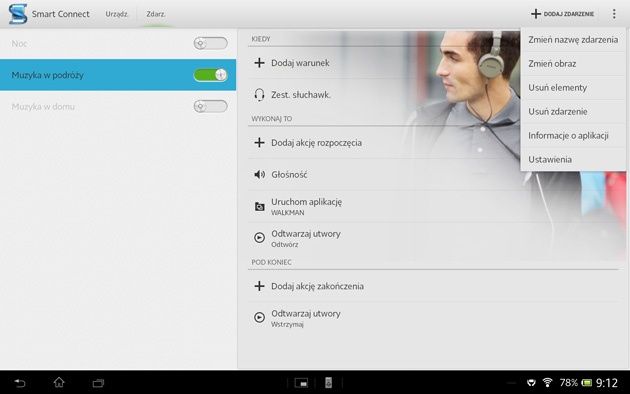Click the plus icon for Dodaj akcję rozpoczęcia

260,143
